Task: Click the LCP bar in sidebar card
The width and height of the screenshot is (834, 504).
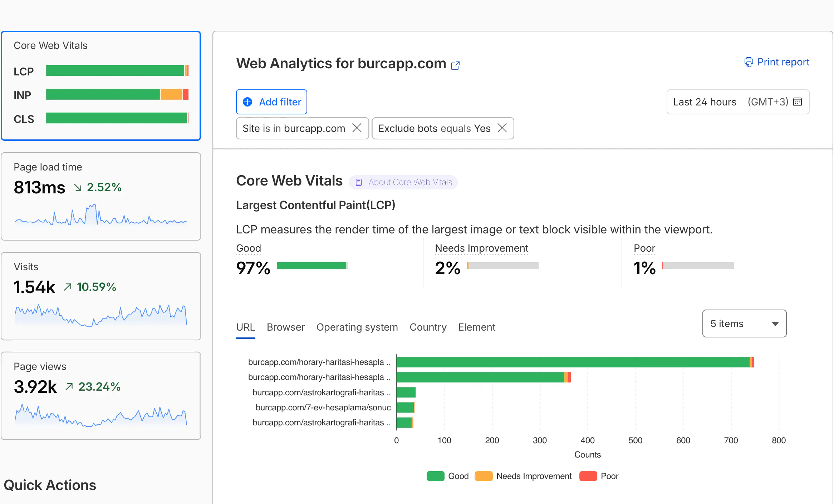Action: click(x=117, y=71)
